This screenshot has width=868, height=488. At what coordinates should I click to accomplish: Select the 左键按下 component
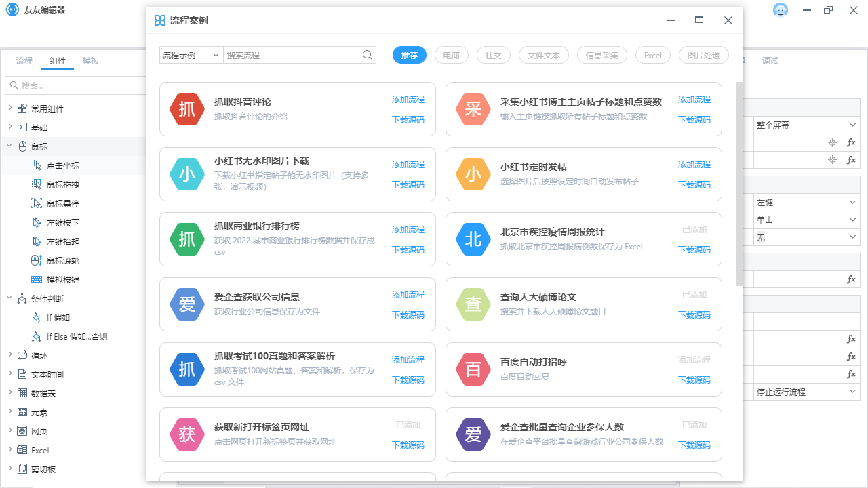coord(57,222)
